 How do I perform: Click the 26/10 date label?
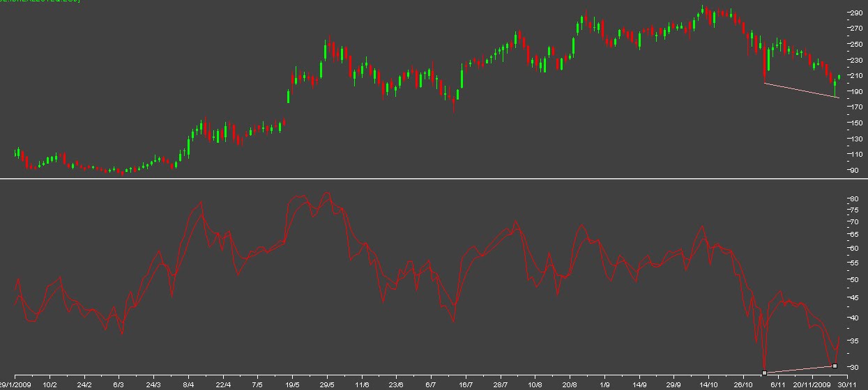click(x=744, y=384)
